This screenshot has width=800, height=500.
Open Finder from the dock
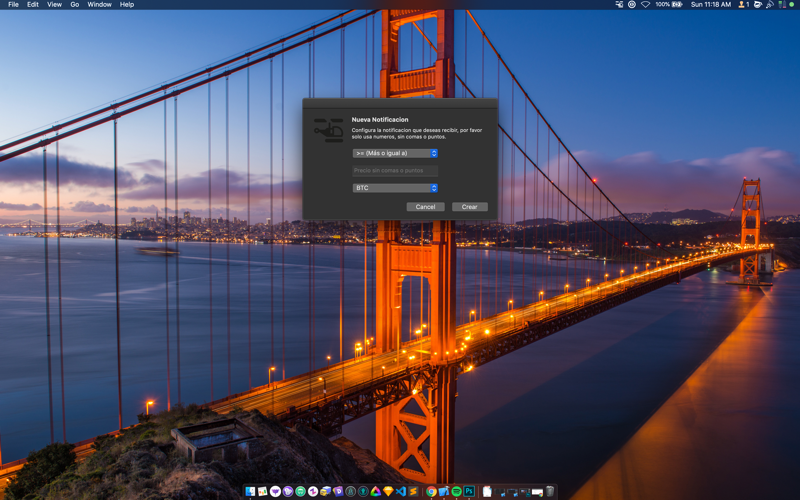250,492
